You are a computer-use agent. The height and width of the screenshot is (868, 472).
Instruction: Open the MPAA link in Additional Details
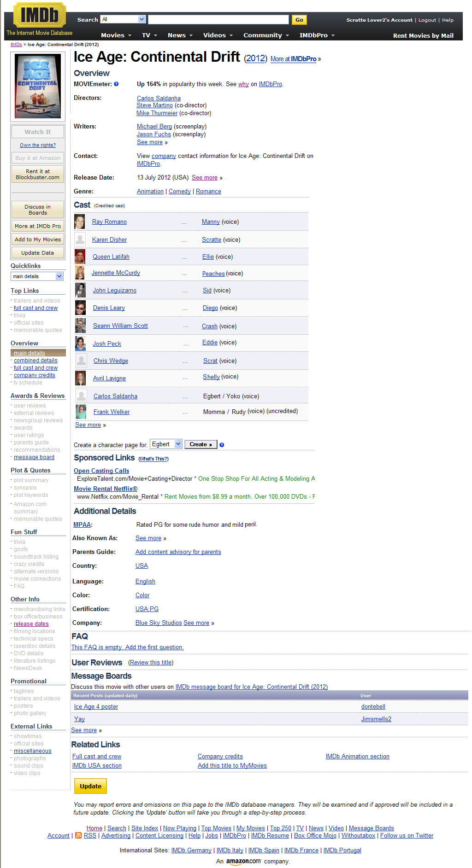tap(82, 524)
